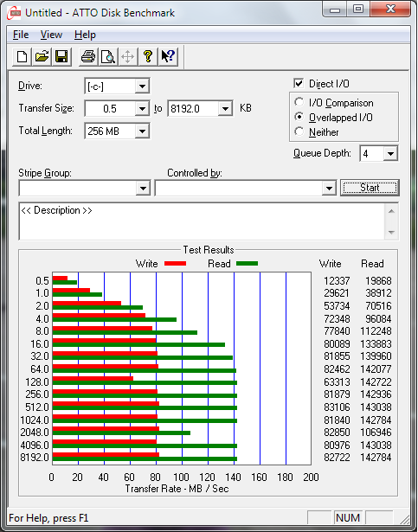Click the Print toolbar icon
The height and width of the screenshot is (532, 418).
tap(88, 56)
